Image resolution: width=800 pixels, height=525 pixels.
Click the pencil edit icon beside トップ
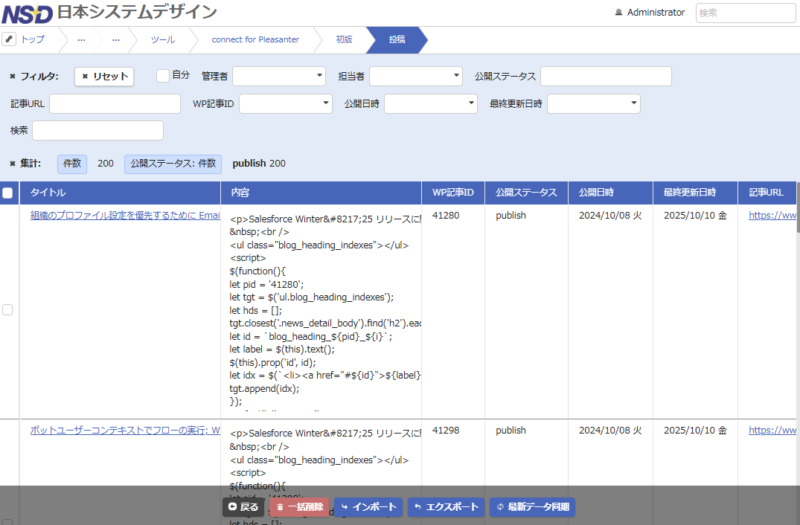pyautogui.click(x=9, y=39)
